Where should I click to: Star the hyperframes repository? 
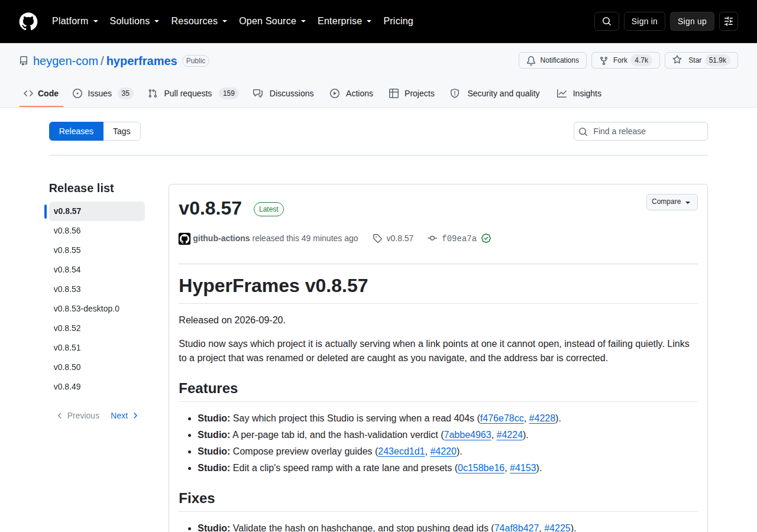[701, 60]
